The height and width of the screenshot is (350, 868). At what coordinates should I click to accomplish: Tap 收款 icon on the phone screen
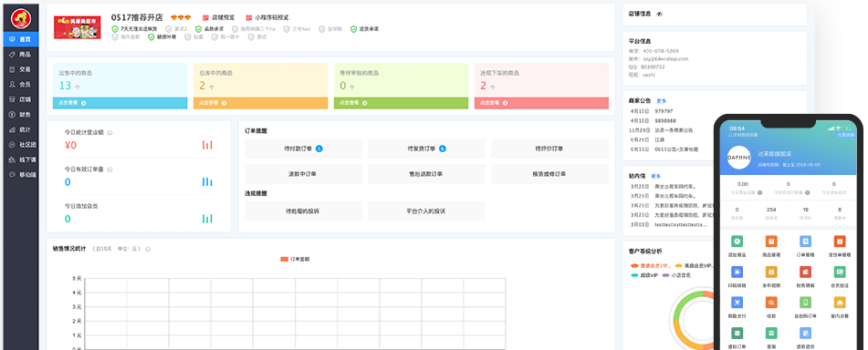(771, 303)
